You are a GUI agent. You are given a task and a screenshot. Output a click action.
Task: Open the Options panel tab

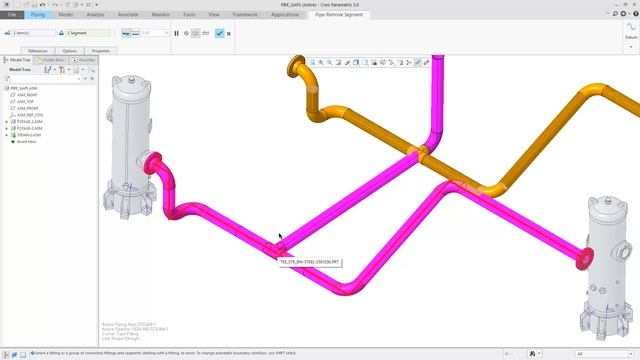tap(69, 51)
